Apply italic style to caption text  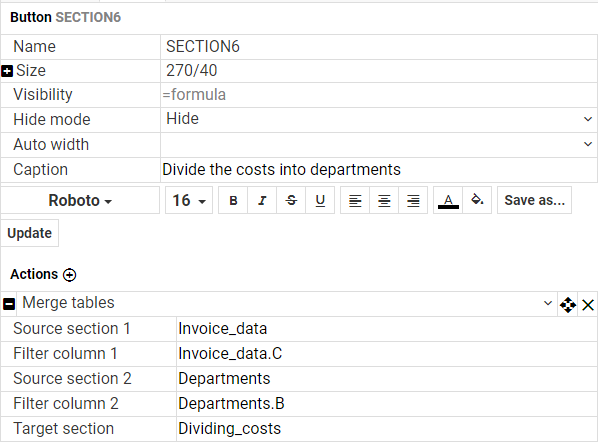point(262,200)
